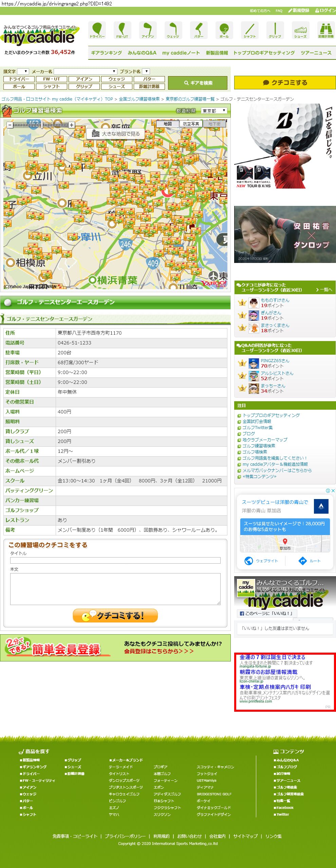Screen dimensions: 336x868
Task: Close the Aoyama ad with X icon
Action: [333, 491]
